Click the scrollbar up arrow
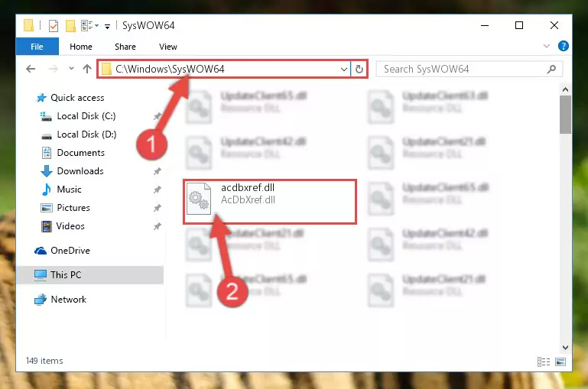Image resolution: width=588 pixels, height=389 pixels. (x=565, y=89)
